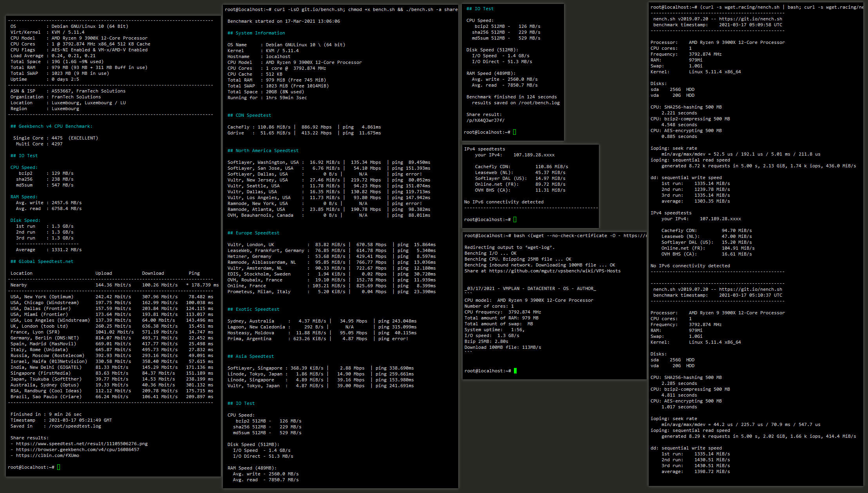Image resolution: width=868 pixels, height=493 pixels.
Task: Click the '## North America Speedtest' heading
Action: pos(263,150)
